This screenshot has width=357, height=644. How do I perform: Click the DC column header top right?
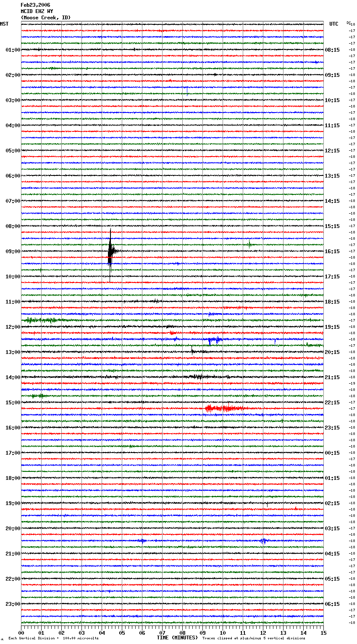pyautogui.click(x=349, y=23)
